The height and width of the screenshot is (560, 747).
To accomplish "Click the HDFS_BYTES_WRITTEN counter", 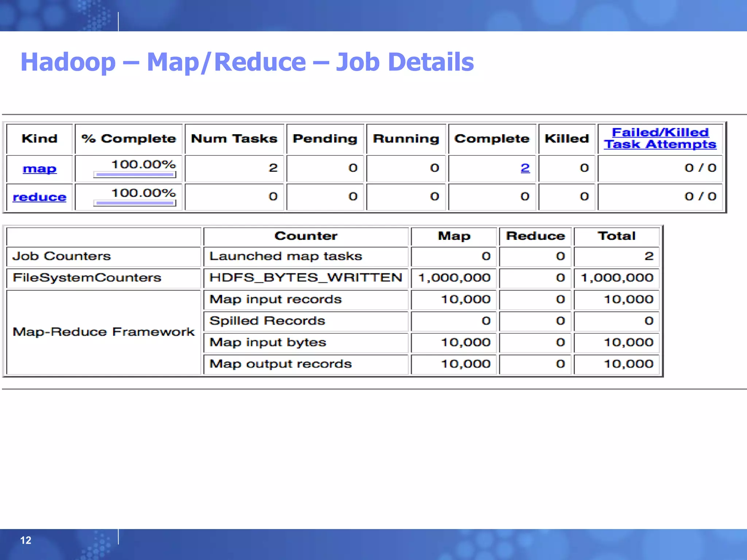I will [306, 278].
